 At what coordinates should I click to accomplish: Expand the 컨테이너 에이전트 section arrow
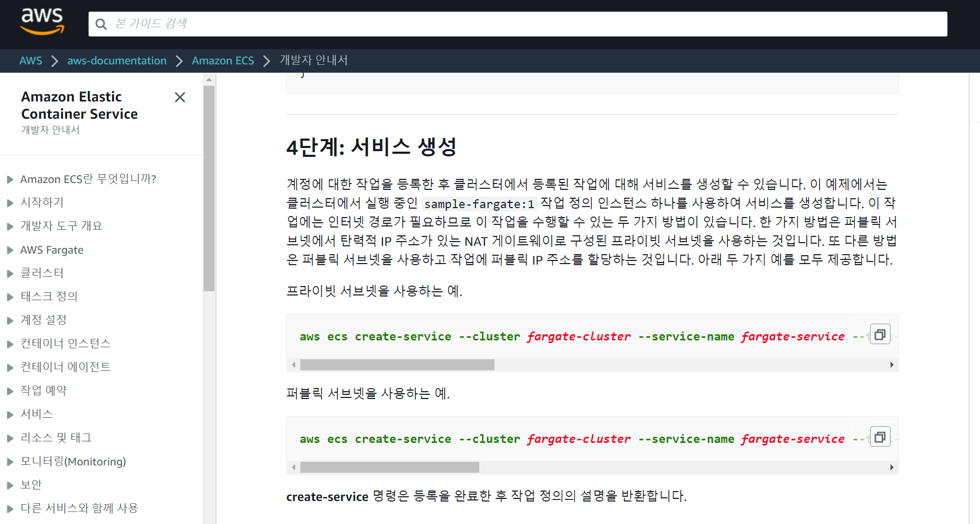point(10,368)
